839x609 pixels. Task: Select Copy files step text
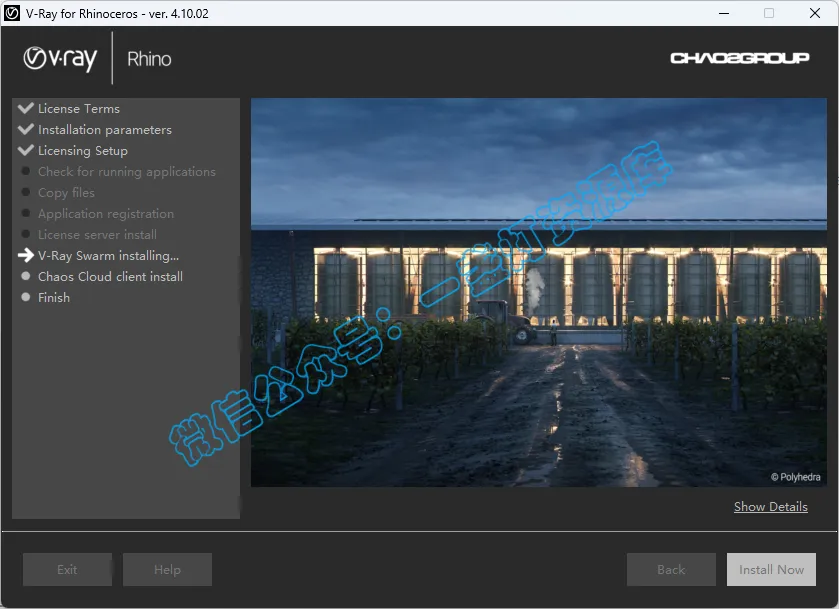point(66,193)
